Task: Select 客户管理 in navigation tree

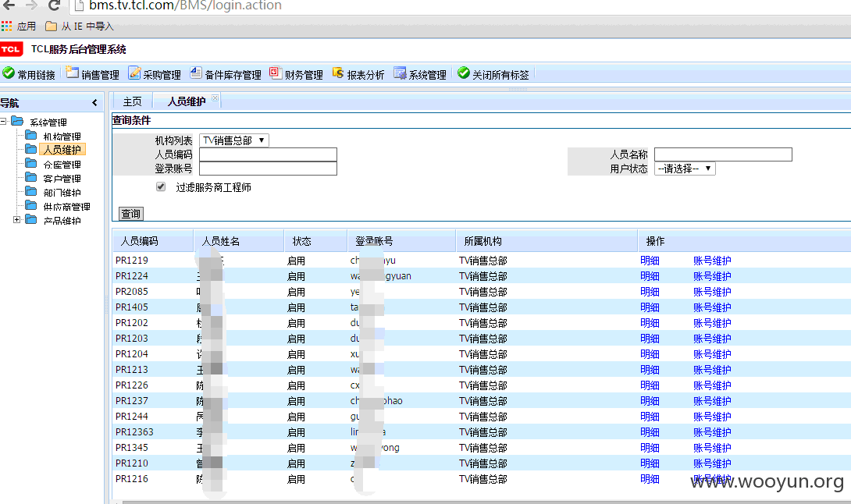Action: coord(62,179)
